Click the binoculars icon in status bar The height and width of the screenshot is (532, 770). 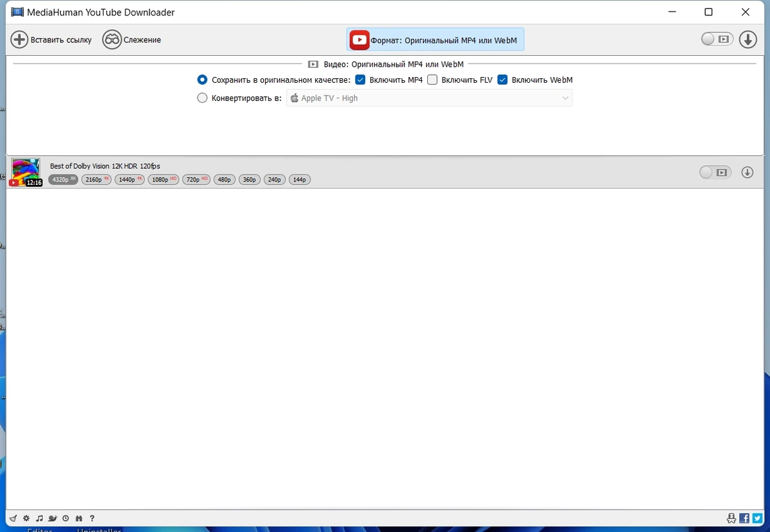(79, 519)
